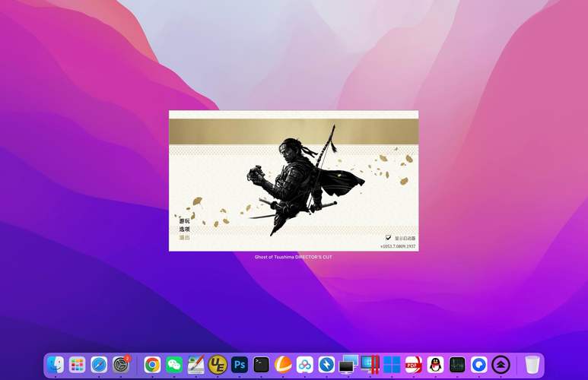Open the Windows 11 blue-squares icon
The width and height of the screenshot is (588, 380).
(392, 364)
